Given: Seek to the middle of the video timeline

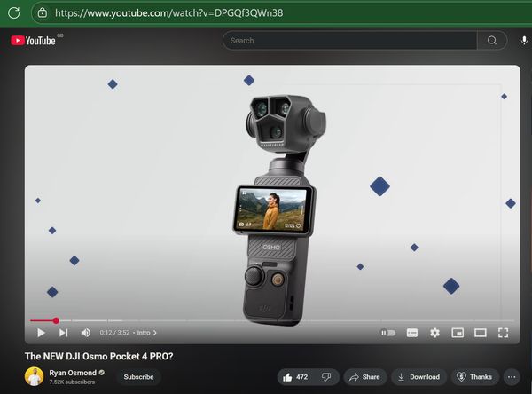Looking at the screenshot, I should (272, 320).
